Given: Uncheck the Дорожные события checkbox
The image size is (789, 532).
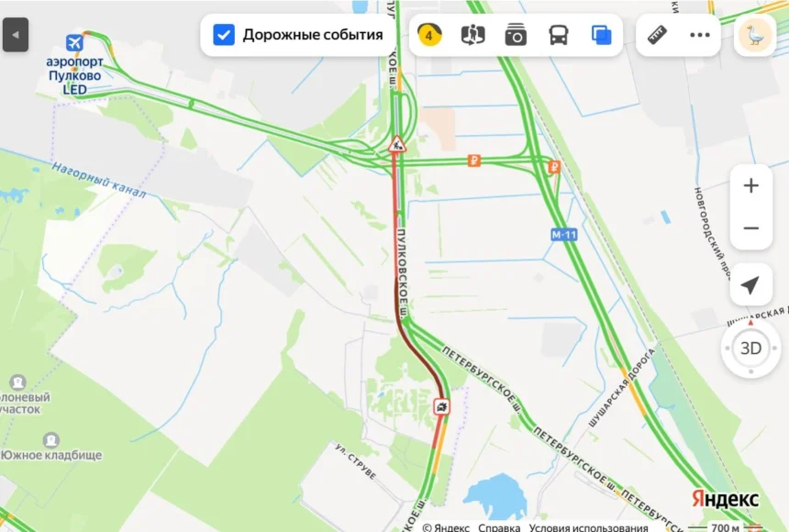Looking at the screenshot, I should point(224,35).
